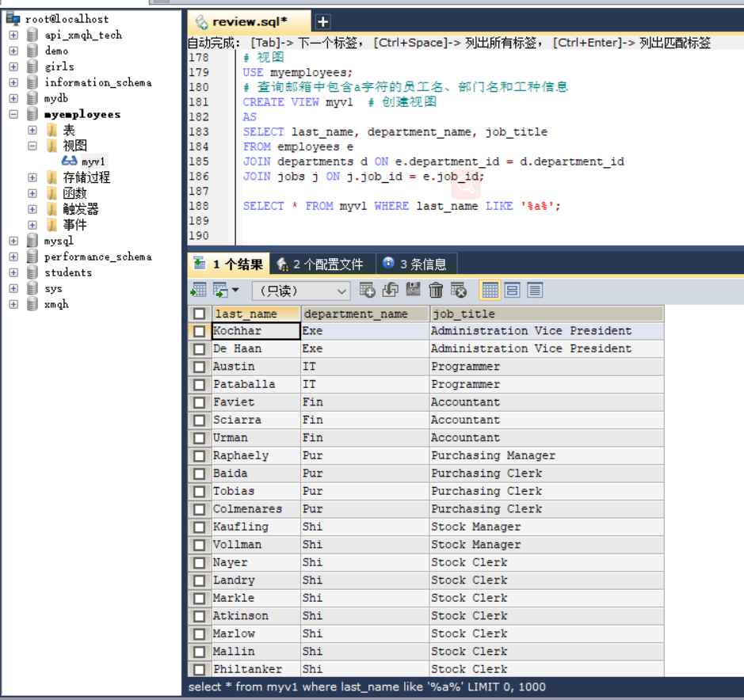The height and width of the screenshot is (700, 744).
Task: Click the Baida last_name cell
Action: 256,474
